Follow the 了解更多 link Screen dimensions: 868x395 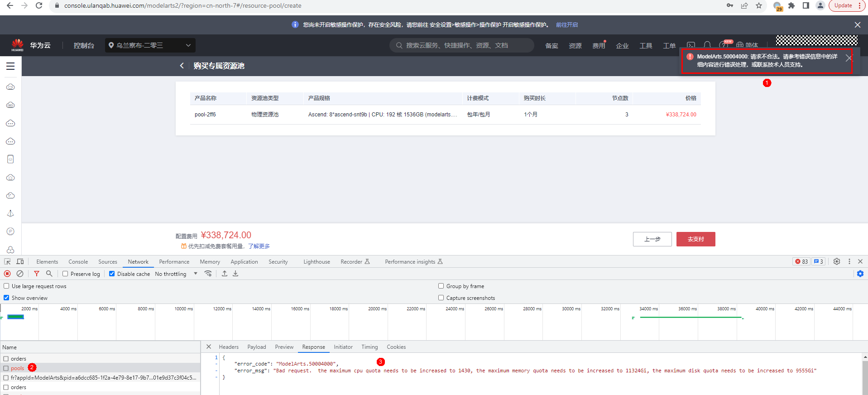click(259, 246)
